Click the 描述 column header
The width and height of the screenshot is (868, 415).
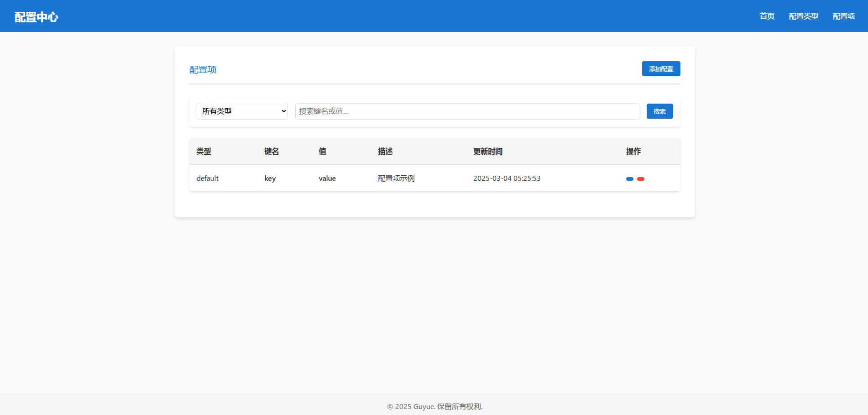point(385,152)
